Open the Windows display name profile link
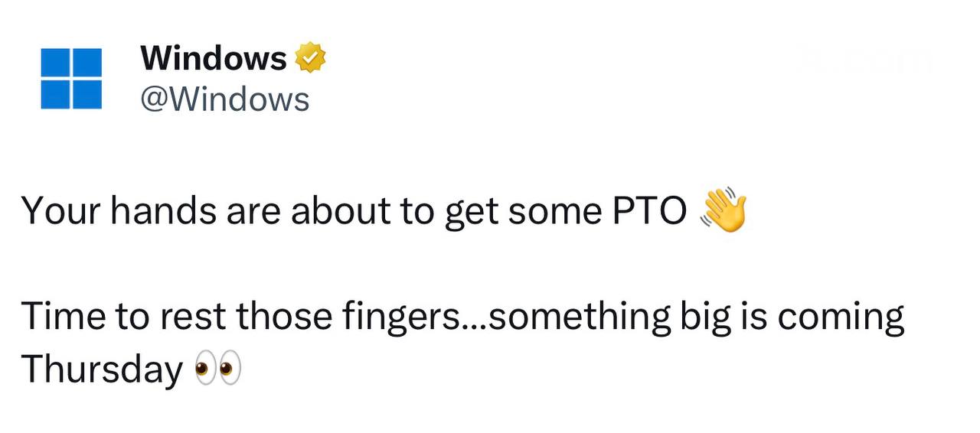The width and height of the screenshot is (980, 433). (214, 59)
